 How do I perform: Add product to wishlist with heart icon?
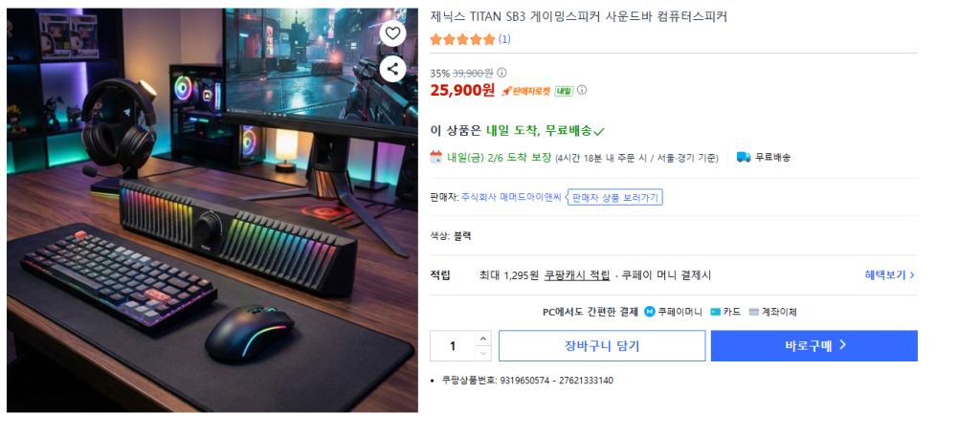(392, 33)
